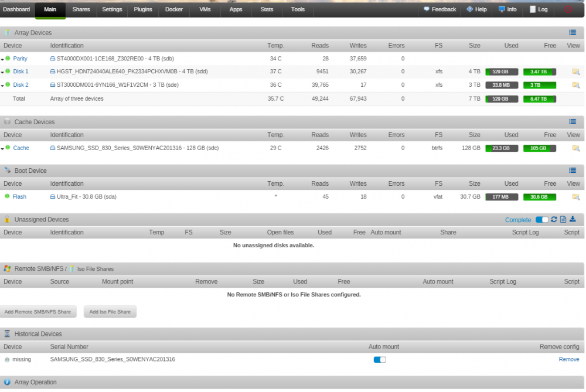Click Historical Devices hourglass icon
Viewport: 586px width, 392px height.
(x=7, y=334)
